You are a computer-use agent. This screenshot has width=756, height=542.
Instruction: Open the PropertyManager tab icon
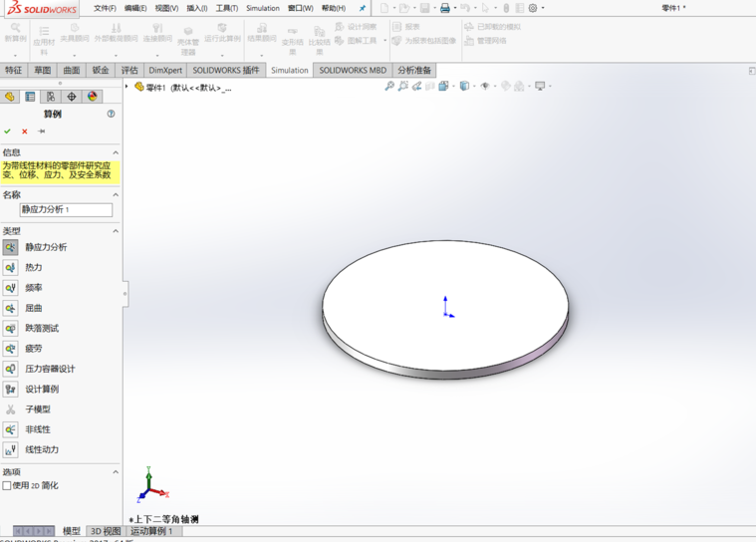(30, 97)
